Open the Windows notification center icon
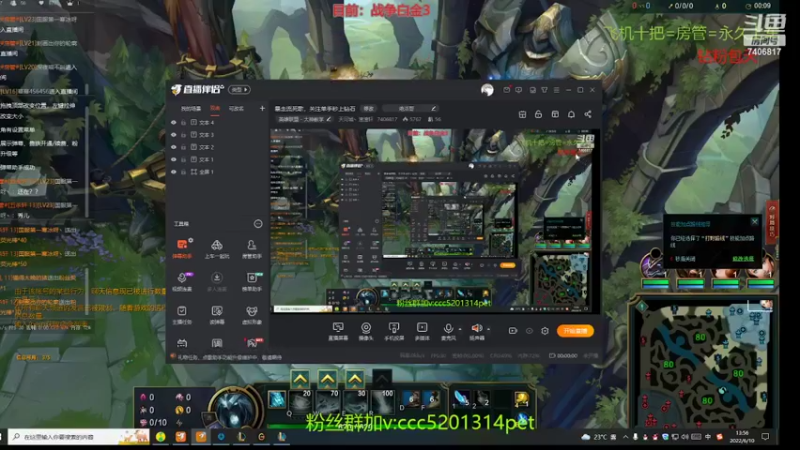Viewport: 800px width, 450px height. 765,437
